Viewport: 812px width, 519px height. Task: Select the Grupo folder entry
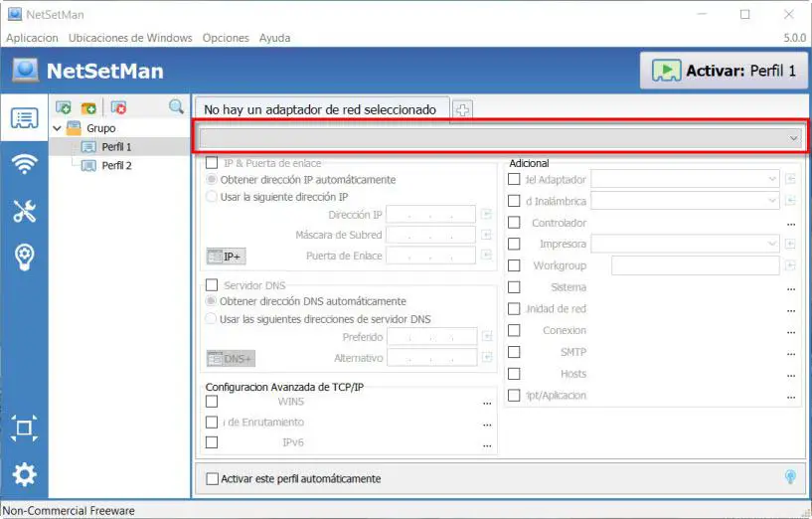click(x=101, y=128)
